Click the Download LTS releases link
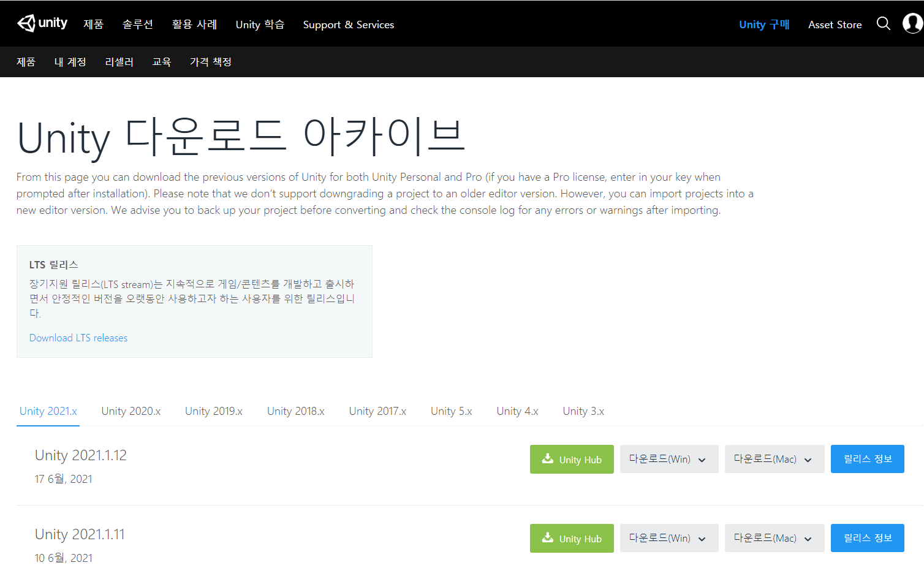This screenshot has height=576, width=924. coord(78,338)
